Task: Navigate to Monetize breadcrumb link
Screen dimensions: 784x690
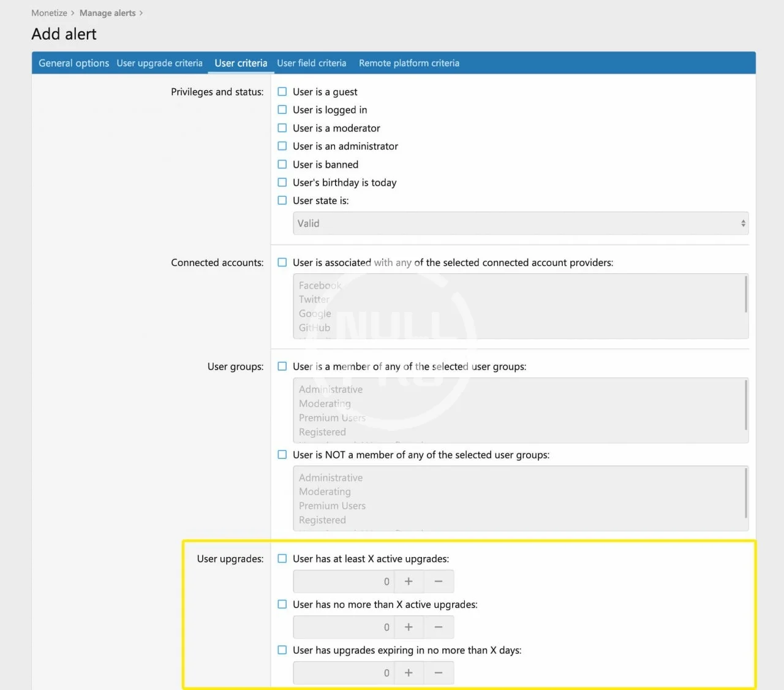Action: [49, 13]
